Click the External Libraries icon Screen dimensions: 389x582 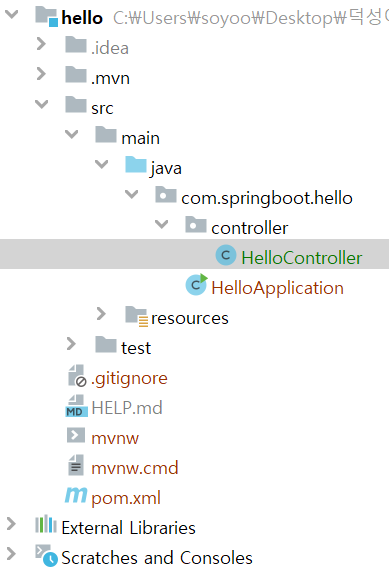46,524
